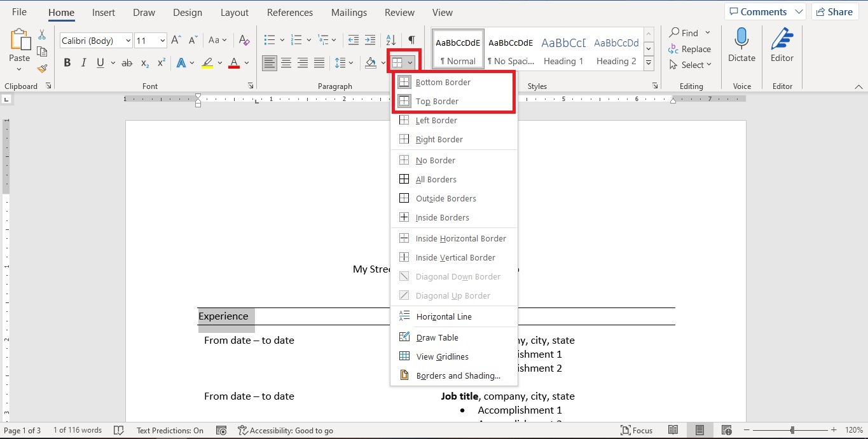This screenshot has width=868, height=439.
Task: Shrink font size icon
Action: pyautogui.click(x=193, y=41)
